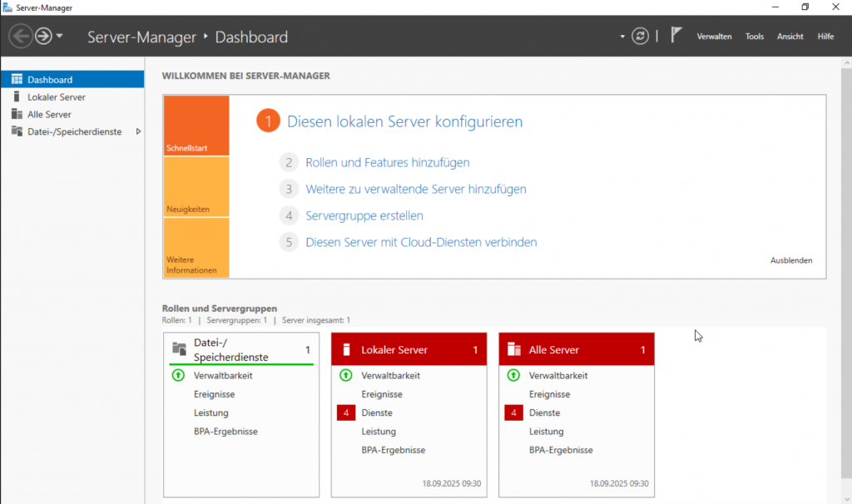Hide welcome panel via Ausblenden
This screenshot has width=852, height=504.
click(x=791, y=260)
